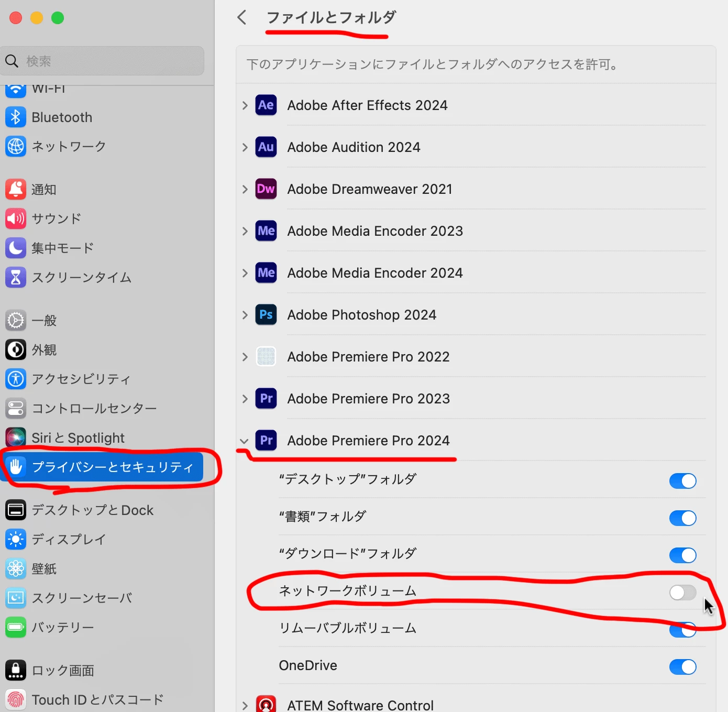The image size is (728, 712).
Task: Go back with the back arrow button
Action: 242,17
